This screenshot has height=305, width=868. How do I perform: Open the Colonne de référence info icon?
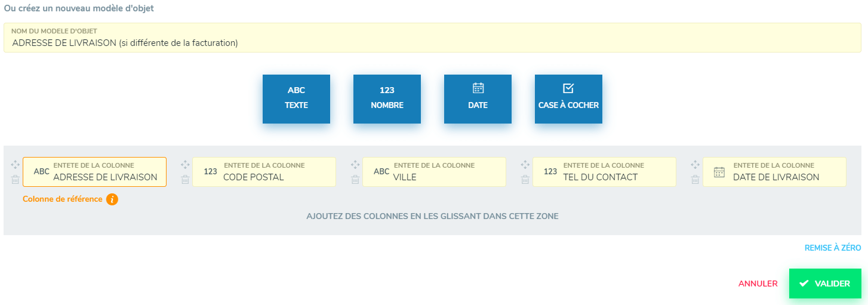click(112, 199)
